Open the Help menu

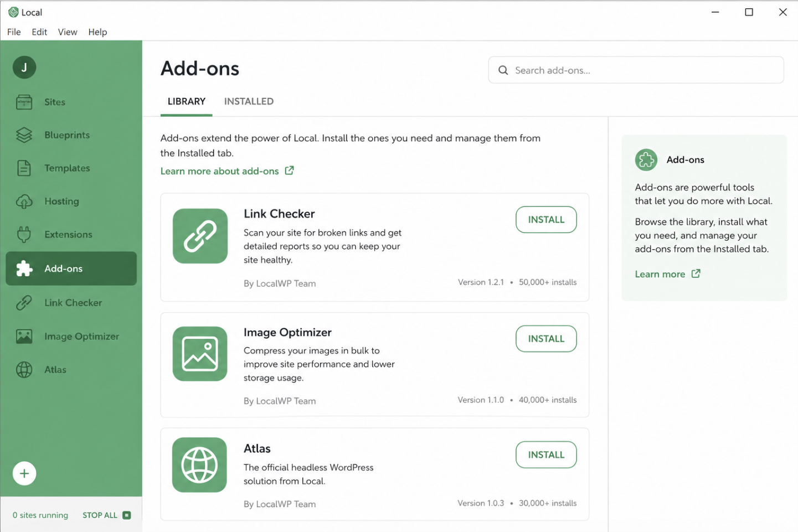97,32
